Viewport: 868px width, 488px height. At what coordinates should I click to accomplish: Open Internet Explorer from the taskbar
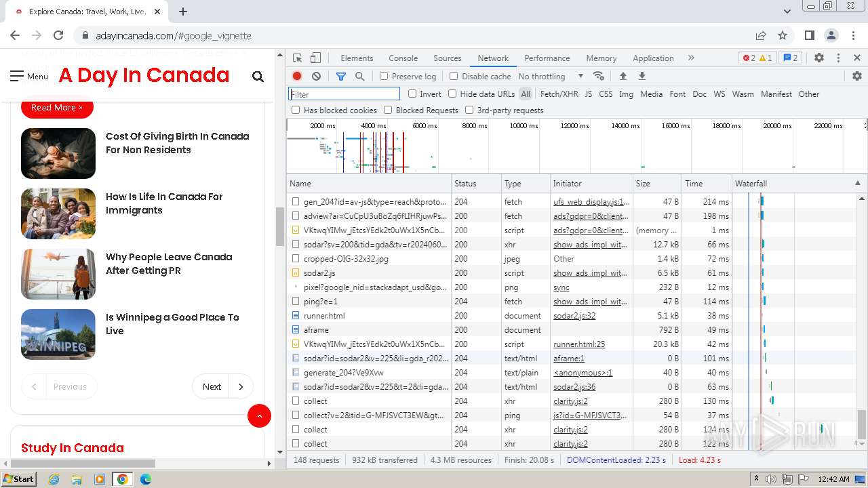(x=54, y=479)
